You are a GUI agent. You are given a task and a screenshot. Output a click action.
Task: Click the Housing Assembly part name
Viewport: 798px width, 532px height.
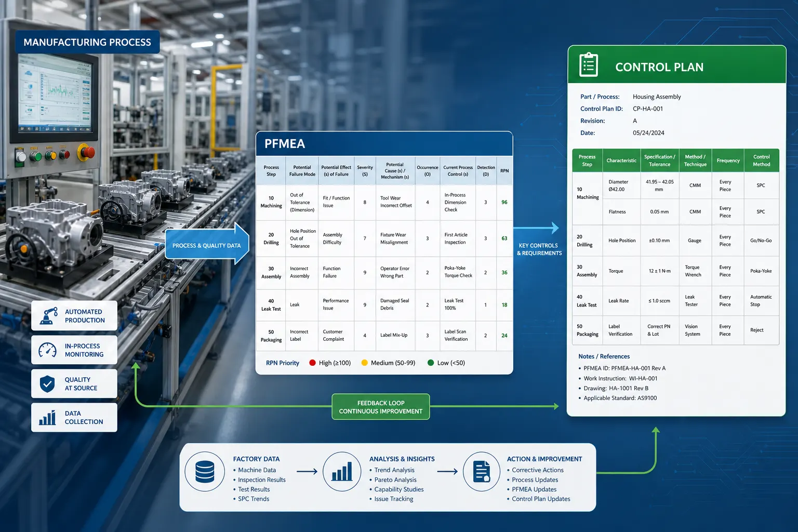(x=657, y=97)
